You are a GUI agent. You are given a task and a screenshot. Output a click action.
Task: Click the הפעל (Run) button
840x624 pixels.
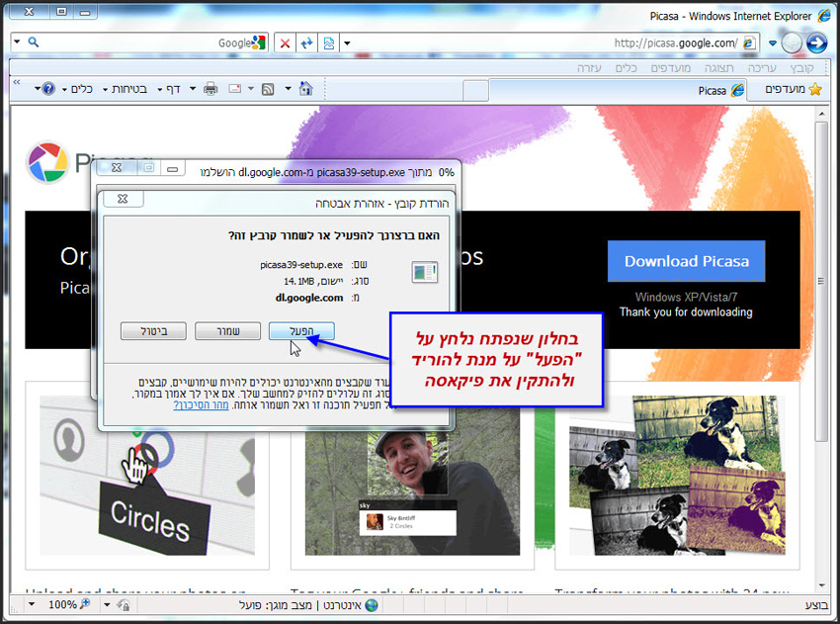(301, 330)
